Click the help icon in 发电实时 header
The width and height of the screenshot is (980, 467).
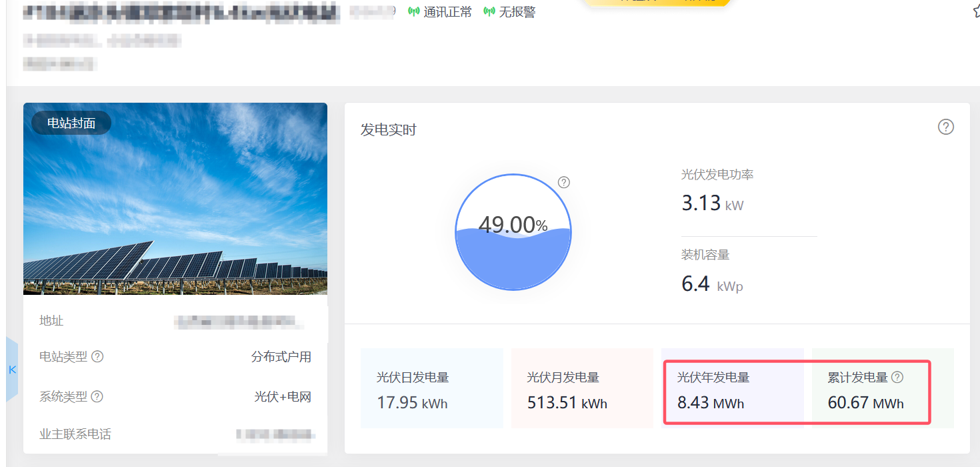pos(945,127)
